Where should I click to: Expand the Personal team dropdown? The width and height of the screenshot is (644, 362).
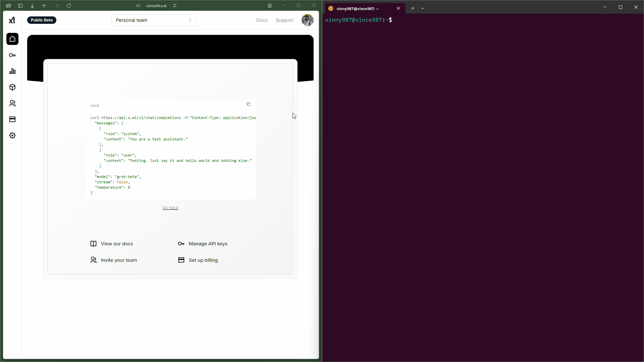[x=154, y=20]
